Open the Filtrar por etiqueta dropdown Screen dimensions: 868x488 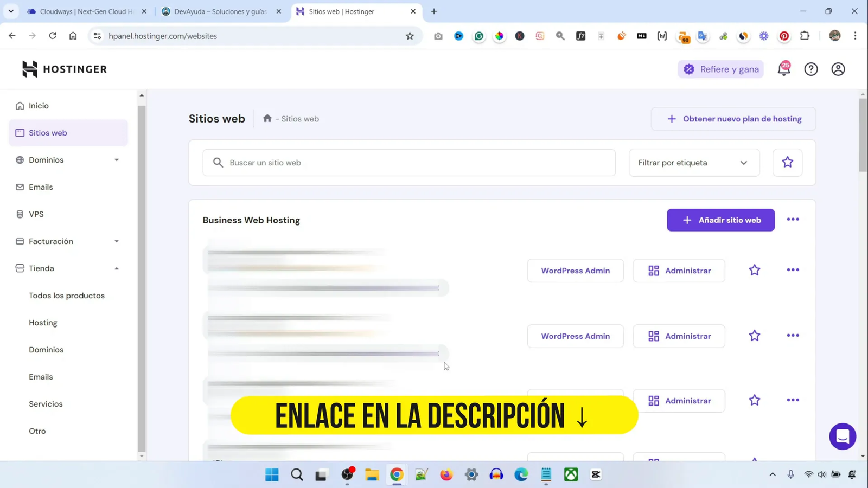(x=694, y=162)
